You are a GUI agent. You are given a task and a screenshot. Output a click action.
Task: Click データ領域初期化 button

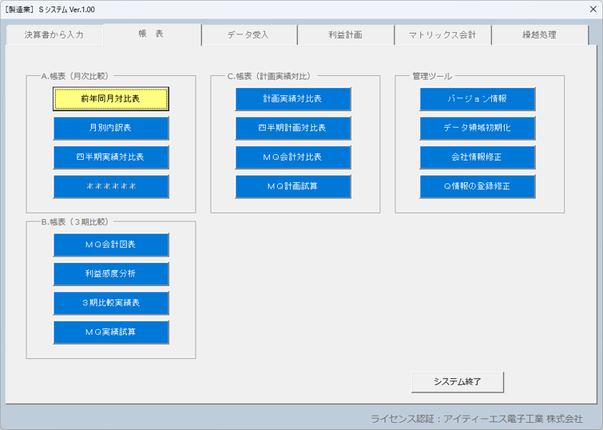tap(477, 128)
